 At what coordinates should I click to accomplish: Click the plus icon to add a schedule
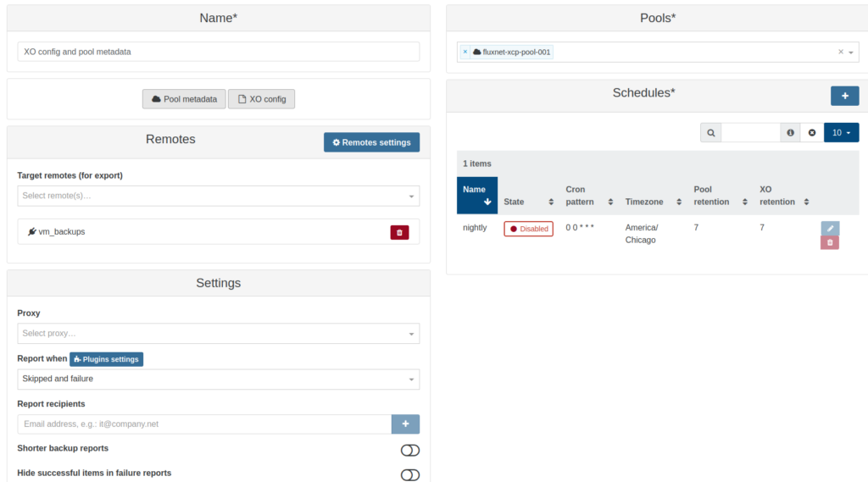tap(844, 96)
